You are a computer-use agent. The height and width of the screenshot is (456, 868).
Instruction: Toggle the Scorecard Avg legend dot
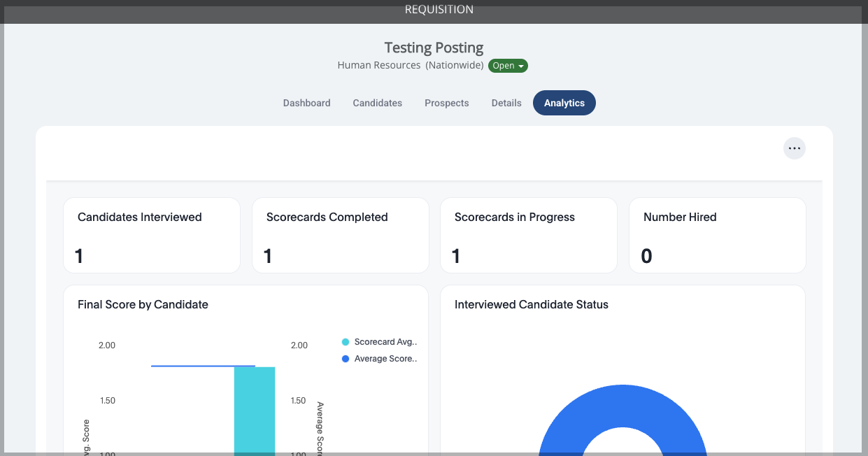[x=346, y=342]
